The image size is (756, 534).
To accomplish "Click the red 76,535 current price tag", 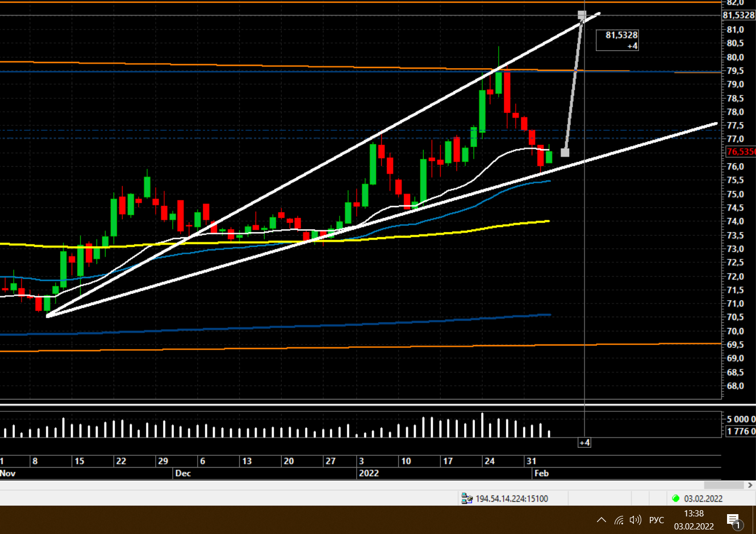I will point(741,152).
